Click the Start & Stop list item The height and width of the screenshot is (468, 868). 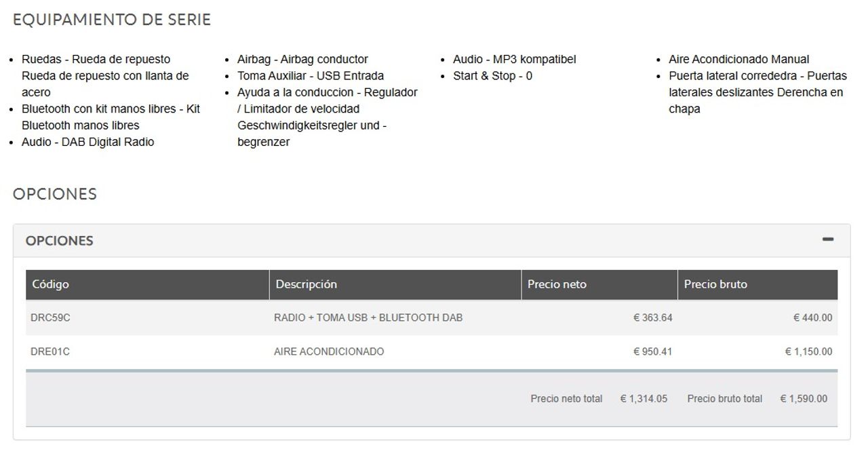pos(492,76)
